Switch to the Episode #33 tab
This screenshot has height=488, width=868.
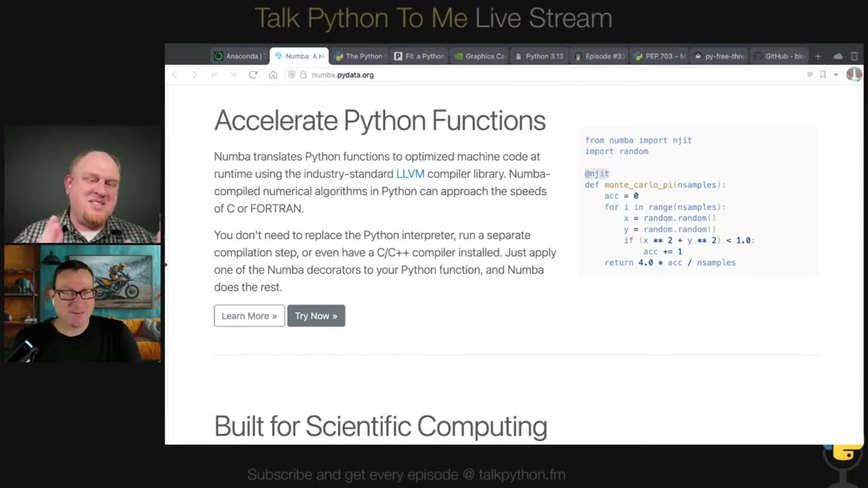(x=599, y=56)
